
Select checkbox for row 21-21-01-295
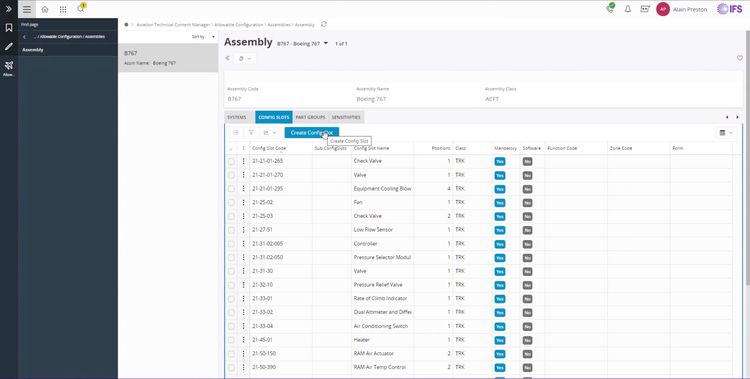pos(231,189)
